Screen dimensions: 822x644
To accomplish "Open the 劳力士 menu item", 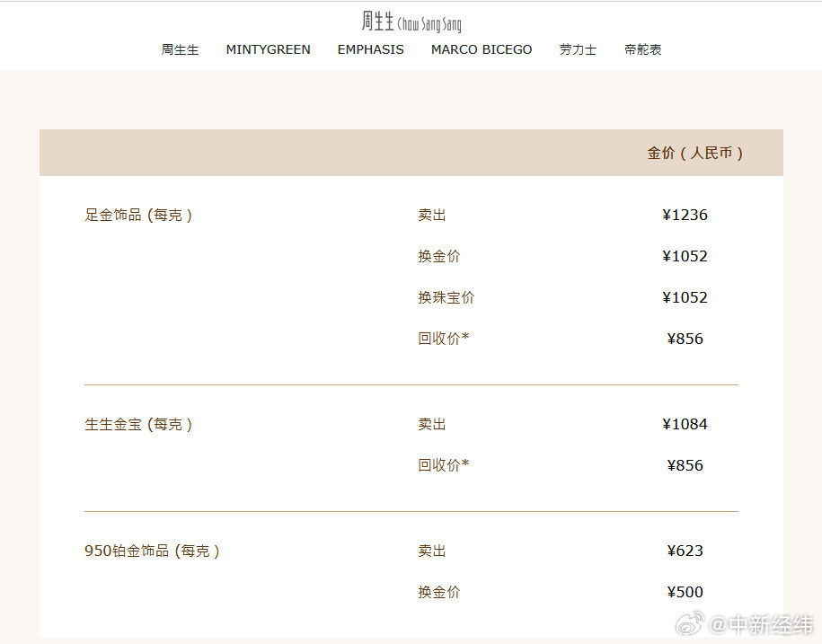I will pos(578,49).
